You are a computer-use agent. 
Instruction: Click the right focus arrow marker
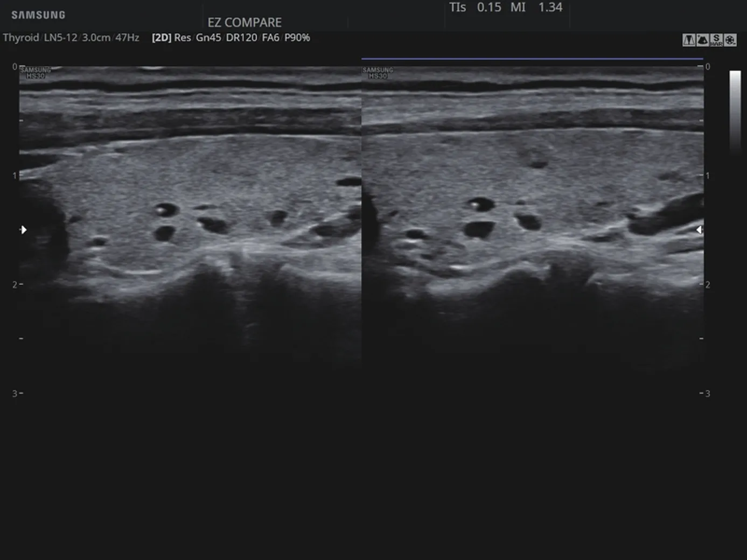coord(699,230)
